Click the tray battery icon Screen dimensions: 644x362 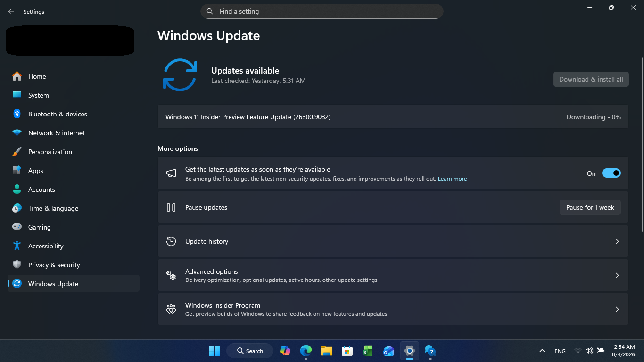click(x=601, y=351)
